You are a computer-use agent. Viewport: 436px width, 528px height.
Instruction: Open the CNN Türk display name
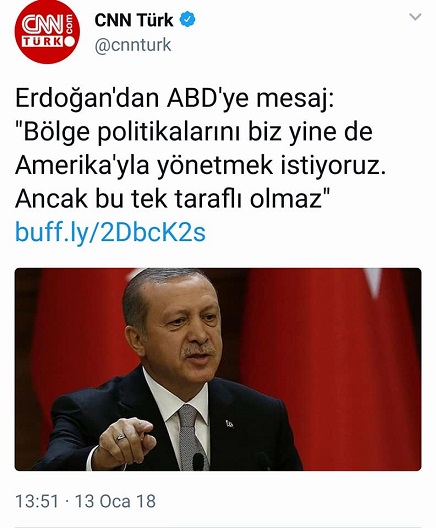[x=134, y=20]
